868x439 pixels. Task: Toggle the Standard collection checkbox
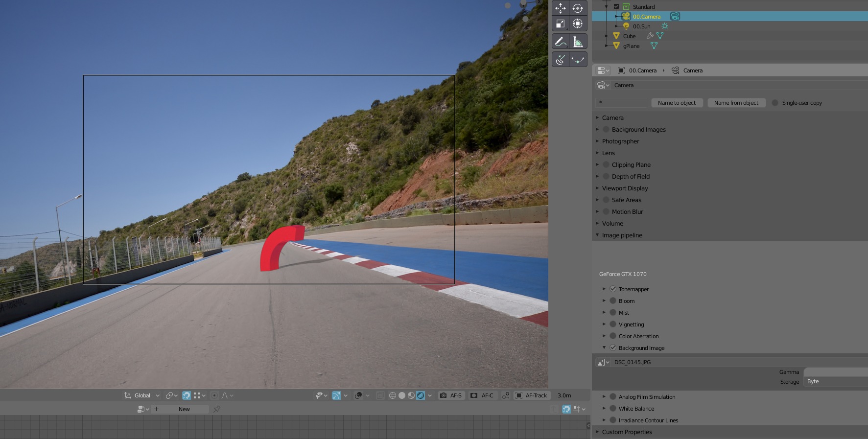pyautogui.click(x=616, y=6)
